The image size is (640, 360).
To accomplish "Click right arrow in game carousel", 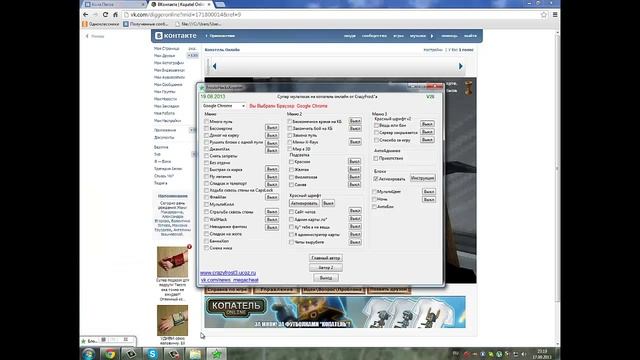I will 460,66.
